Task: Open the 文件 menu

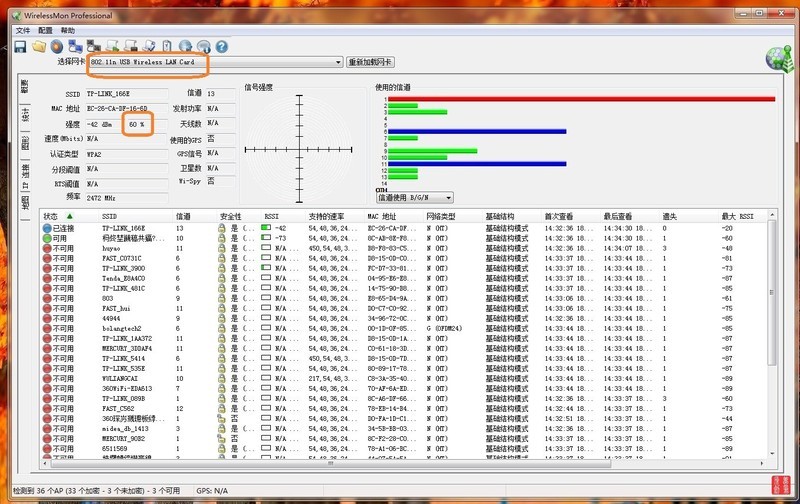Action: pyautogui.click(x=23, y=31)
